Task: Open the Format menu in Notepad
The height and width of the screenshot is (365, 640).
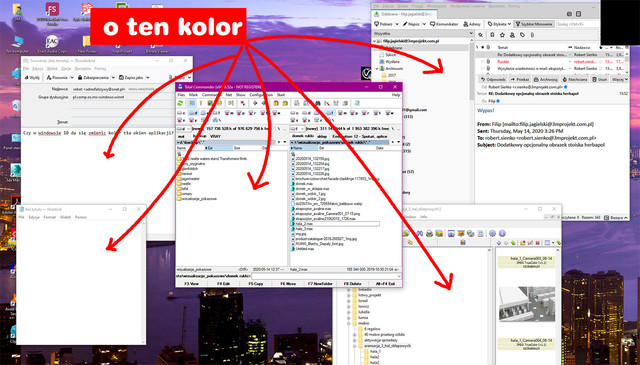Action: pyautogui.click(x=49, y=217)
